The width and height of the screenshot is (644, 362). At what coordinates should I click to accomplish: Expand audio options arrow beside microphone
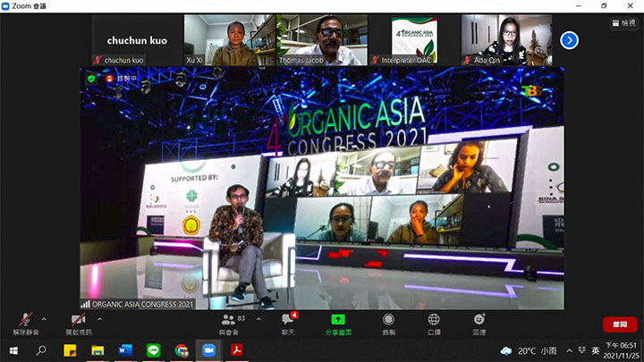click(x=45, y=319)
